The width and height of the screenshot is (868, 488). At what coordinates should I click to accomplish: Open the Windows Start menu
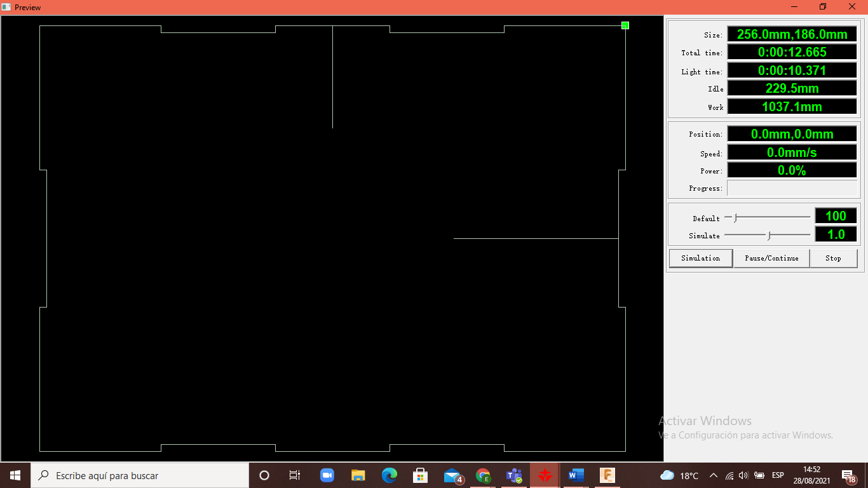(15, 475)
